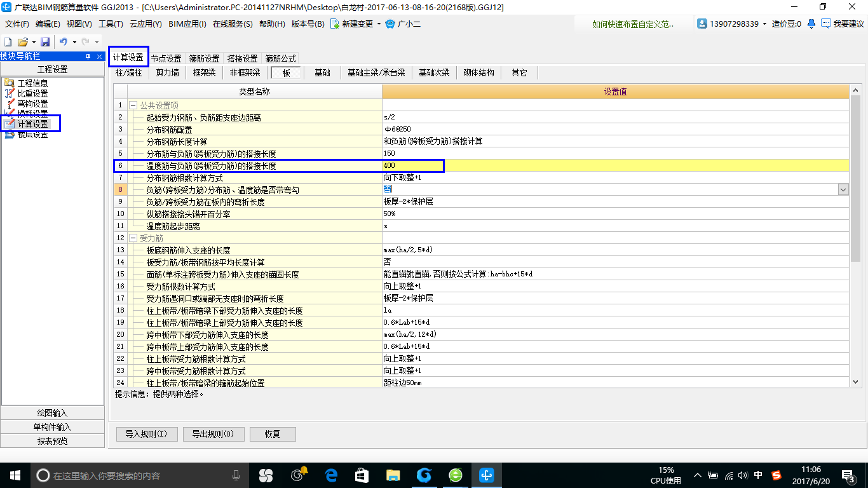Open the 工程设置 section header

pyautogui.click(x=52, y=69)
